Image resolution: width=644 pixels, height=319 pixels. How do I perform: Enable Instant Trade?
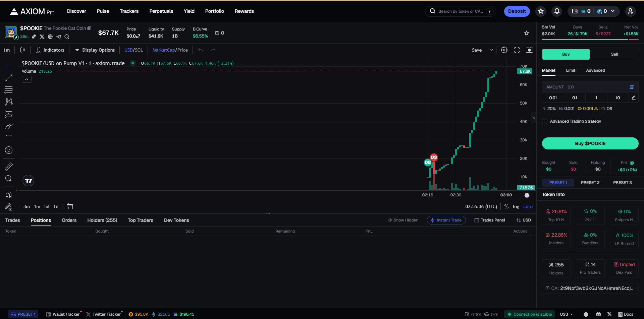pyautogui.click(x=446, y=220)
